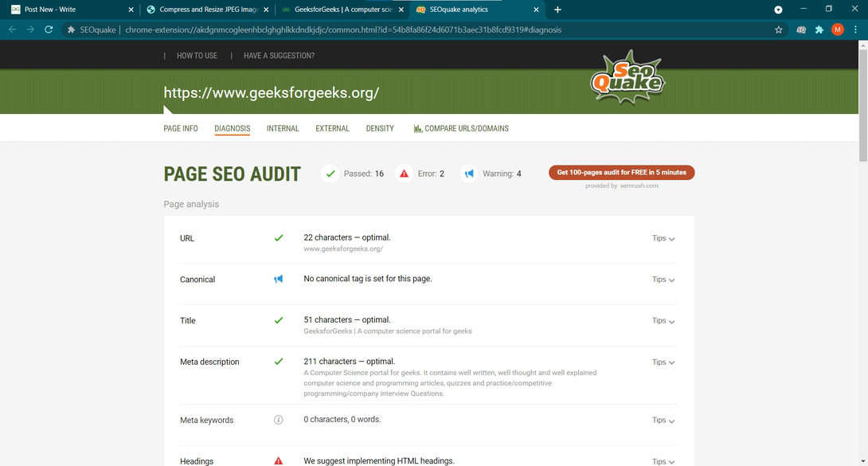Open the Chrome Extensions puzzle icon
Image resolution: width=868 pixels, height=466 pixels.
tap(819, 30)
